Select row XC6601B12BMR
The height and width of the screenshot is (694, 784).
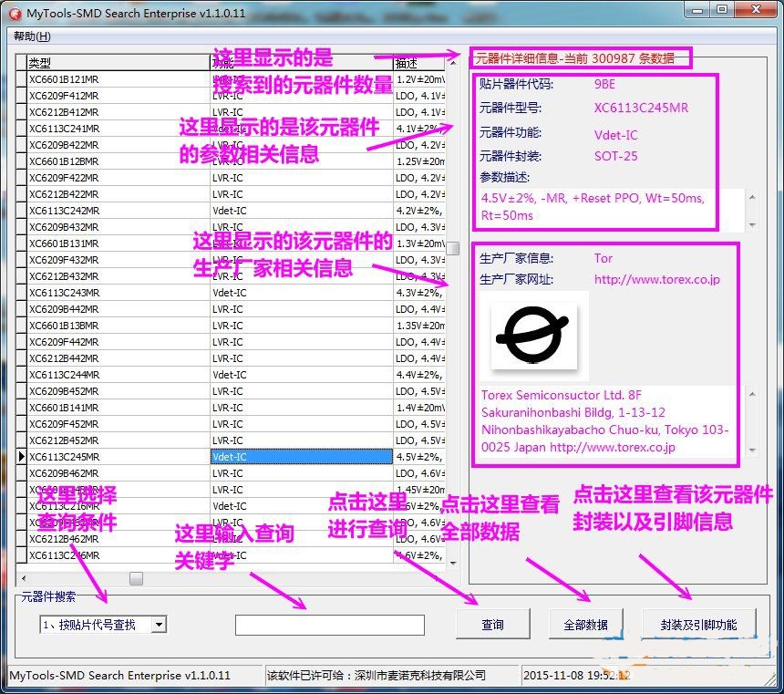pyautogui.click(x=230, y=161)
